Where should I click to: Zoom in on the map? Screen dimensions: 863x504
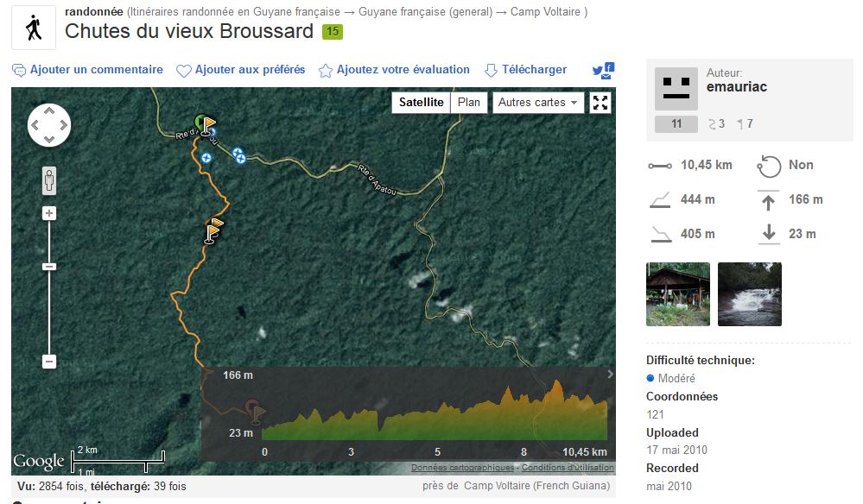pos(49,213)
